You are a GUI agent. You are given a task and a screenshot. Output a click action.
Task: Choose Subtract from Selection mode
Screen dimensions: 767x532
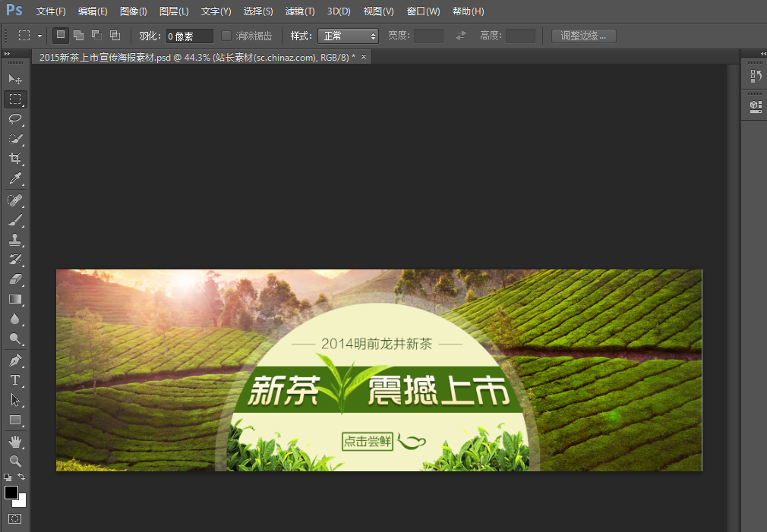(97, 35)
